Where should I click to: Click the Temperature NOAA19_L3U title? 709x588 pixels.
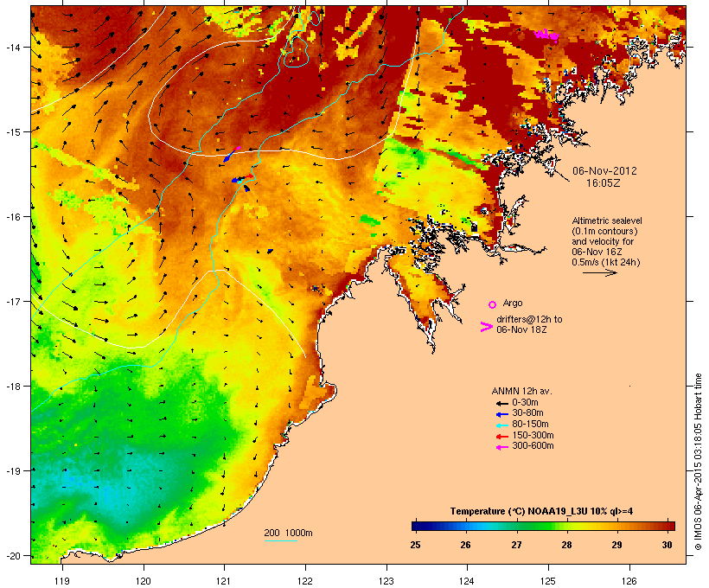(542, 511)
